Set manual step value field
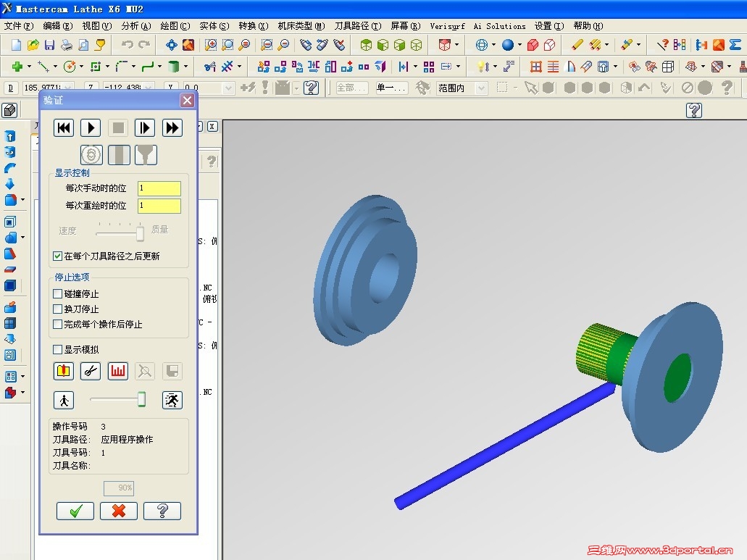 pos(159,188)
